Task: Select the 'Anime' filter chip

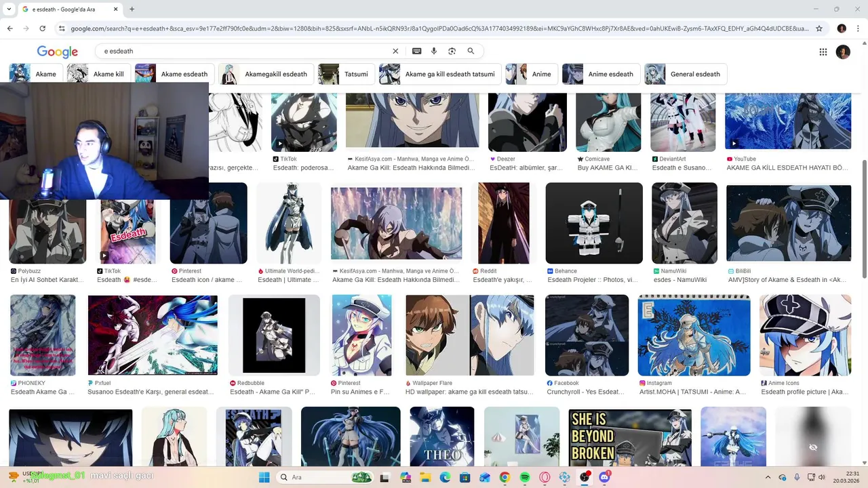Action: click(532, 74)
